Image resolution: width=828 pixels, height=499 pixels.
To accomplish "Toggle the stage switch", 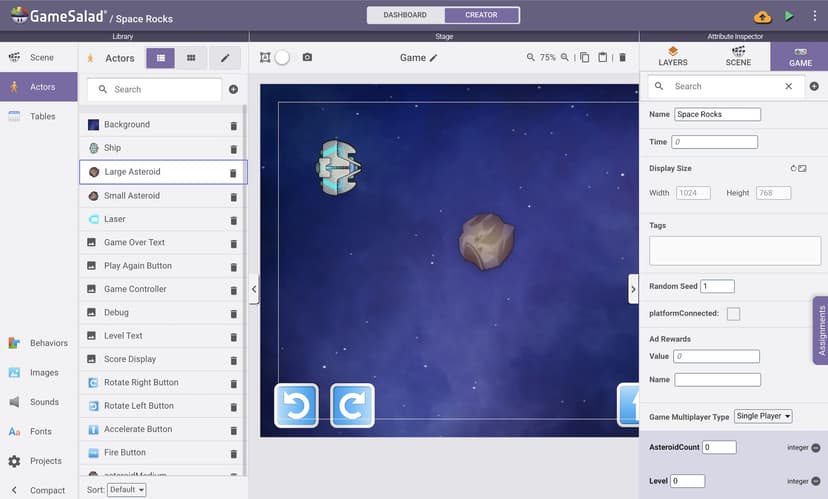I will pos(282,57).
